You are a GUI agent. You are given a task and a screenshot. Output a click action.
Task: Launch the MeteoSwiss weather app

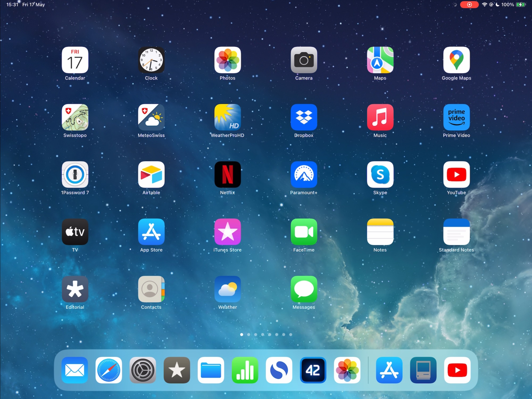pyautogui.click(x=151, y=117)
